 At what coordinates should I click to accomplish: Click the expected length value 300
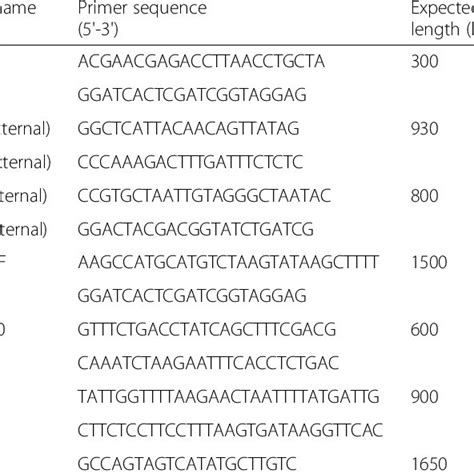[425, 62]
